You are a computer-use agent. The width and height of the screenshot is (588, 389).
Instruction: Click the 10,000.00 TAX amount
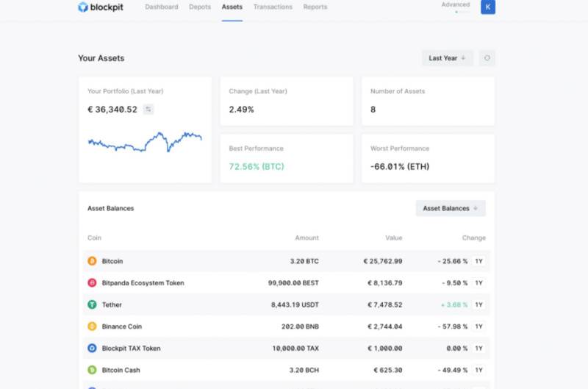(x=295, y=348)
